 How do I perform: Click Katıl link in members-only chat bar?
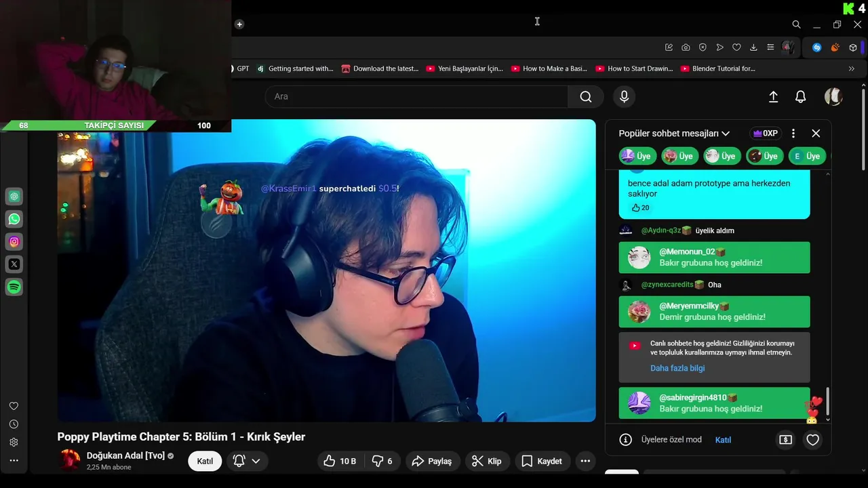(x=723, y=440)
